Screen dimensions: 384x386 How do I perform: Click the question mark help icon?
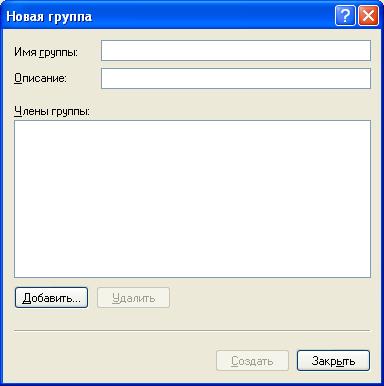point(345,16)
